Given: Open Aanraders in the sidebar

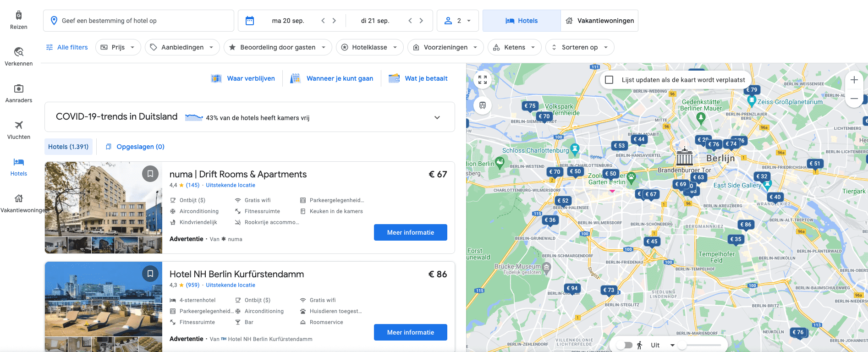Looking at the screenshot, I should [x=18, y=93].
